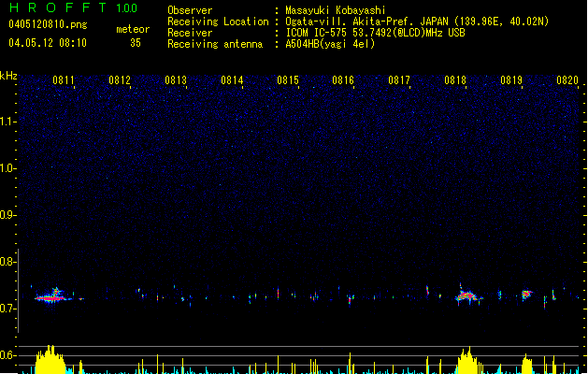Viewport: 588px width, 374px height.
Task: Click the 0815 time marker
Action: coord(288,80)
